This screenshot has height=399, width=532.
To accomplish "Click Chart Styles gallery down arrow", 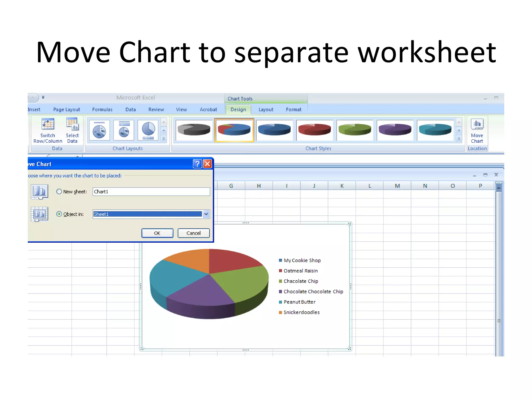I will tap(459, 130).
